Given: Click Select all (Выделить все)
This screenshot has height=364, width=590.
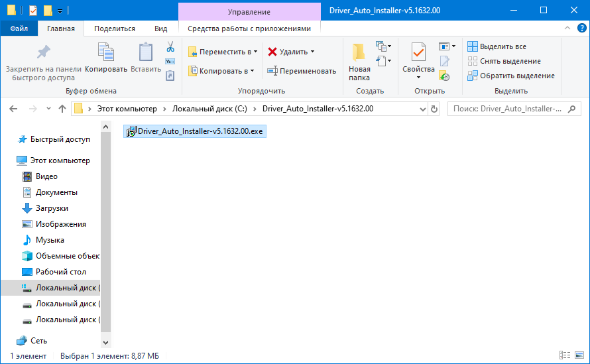Looking at the screenshot, I should coord(497,46).
